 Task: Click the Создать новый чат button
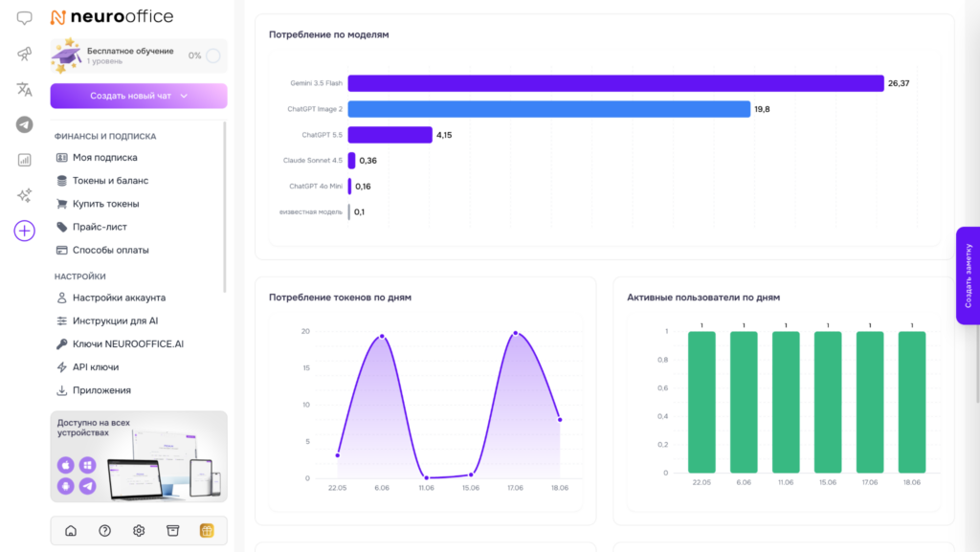click(x=139, y=96)
